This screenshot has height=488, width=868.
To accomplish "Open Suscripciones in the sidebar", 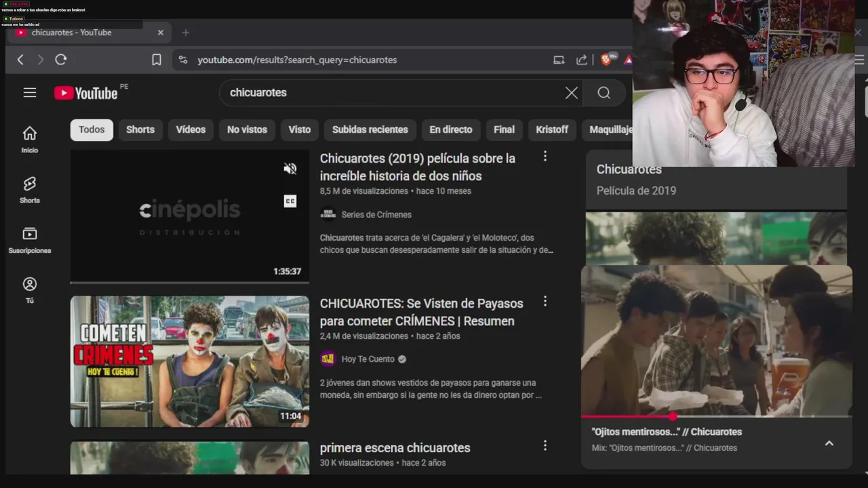I will (x=30, y=240).
